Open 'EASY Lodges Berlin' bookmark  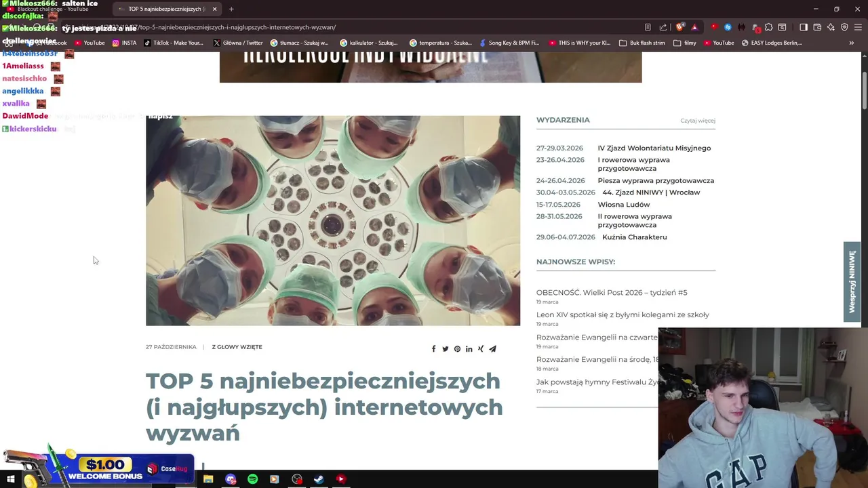772,43
